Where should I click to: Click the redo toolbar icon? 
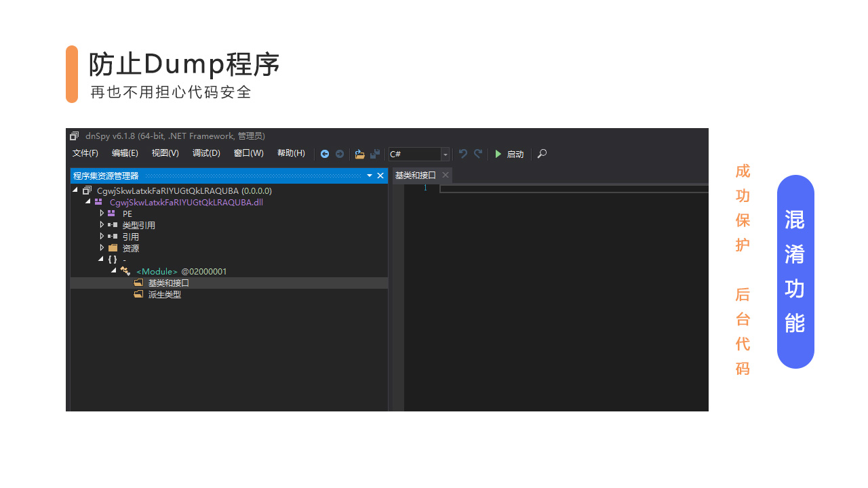click(478, 154)
